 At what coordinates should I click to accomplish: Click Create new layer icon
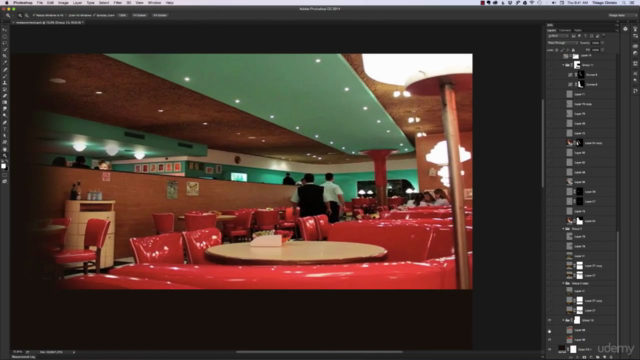(x=604, y=357)
